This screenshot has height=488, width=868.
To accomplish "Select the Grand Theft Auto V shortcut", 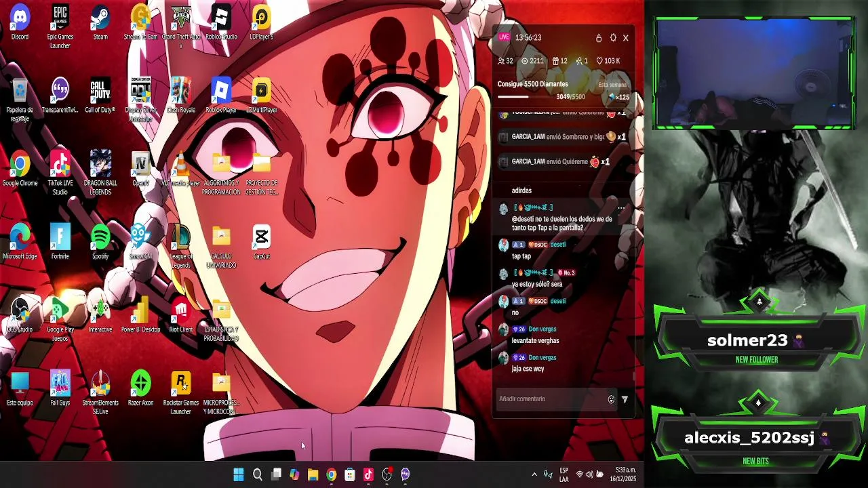I will click(180, 27).
